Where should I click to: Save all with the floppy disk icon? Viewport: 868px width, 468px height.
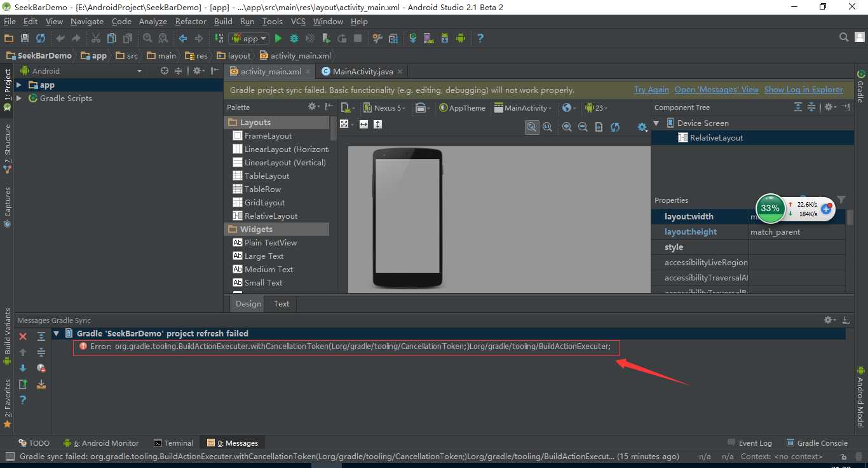pyautogui.click(x=25, y=38)
